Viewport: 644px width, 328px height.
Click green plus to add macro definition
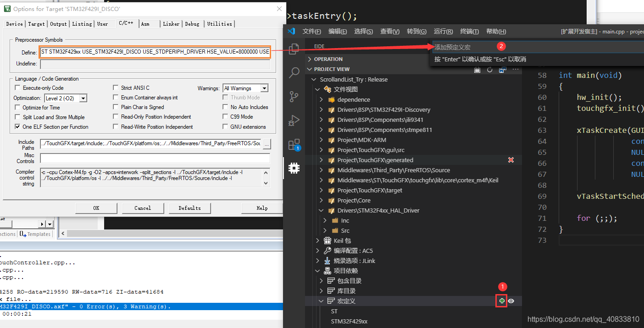(502, 301)
